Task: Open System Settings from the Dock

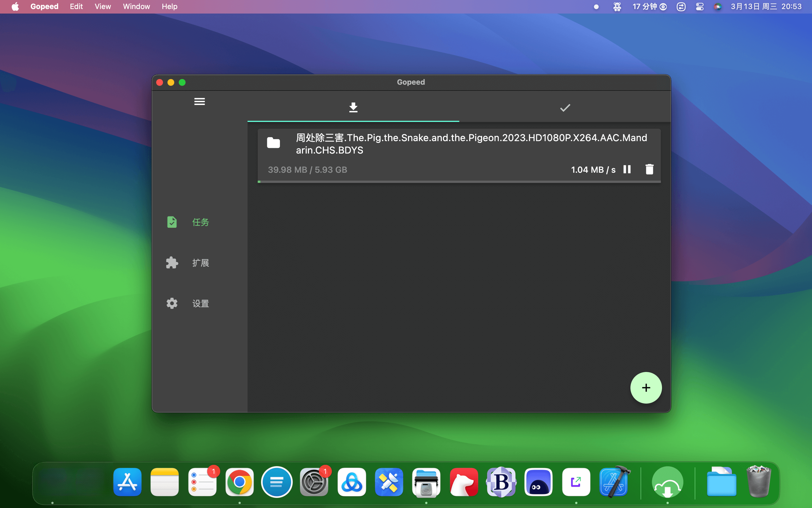Action: coord(314,482)
